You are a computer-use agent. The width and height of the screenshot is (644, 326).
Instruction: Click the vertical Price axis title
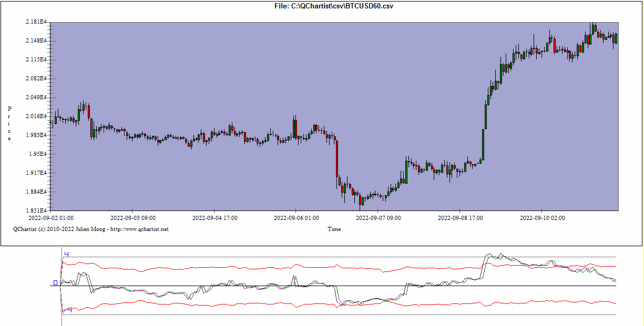coord(9,123)
